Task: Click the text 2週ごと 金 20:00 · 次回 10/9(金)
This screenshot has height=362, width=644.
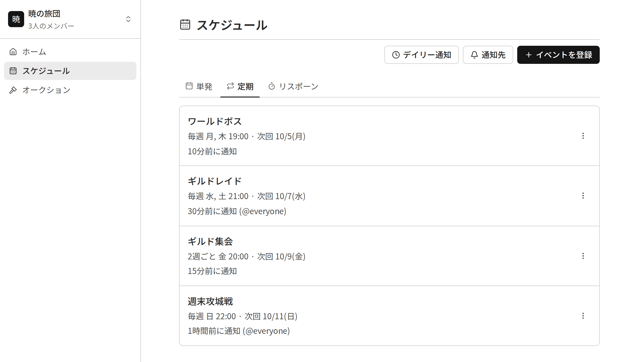Action: (247, 256)
